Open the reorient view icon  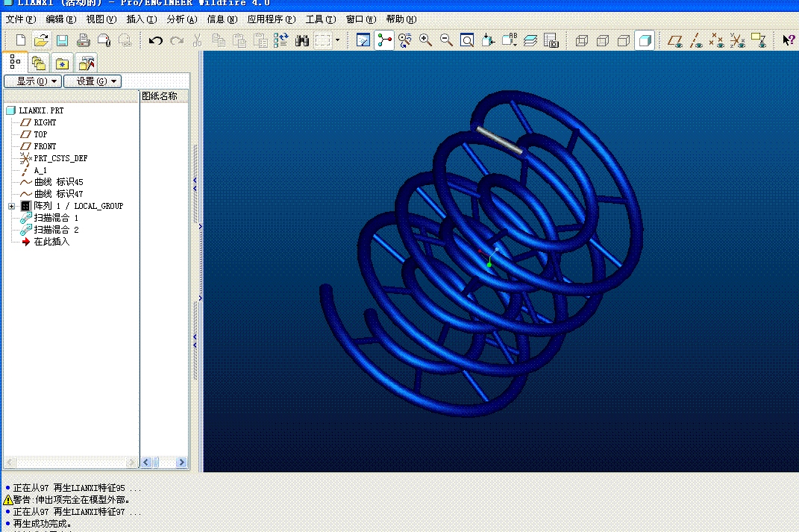(x=488, y=40)
